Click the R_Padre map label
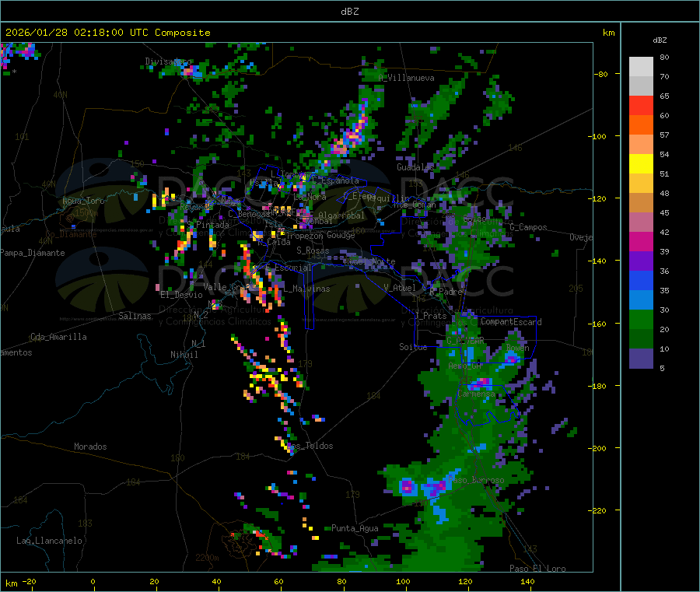Image resolution: width=700 pixels, height=592 pixels. pyautogui.click(x=446, y=292)
